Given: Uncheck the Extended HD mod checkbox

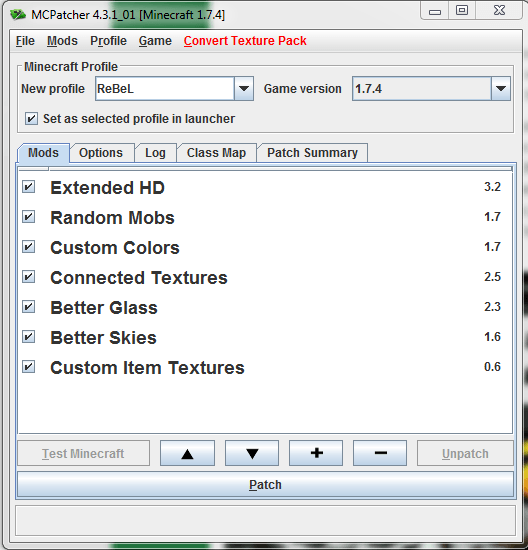Looking at the screenshot, I should [x=29, y=187].
